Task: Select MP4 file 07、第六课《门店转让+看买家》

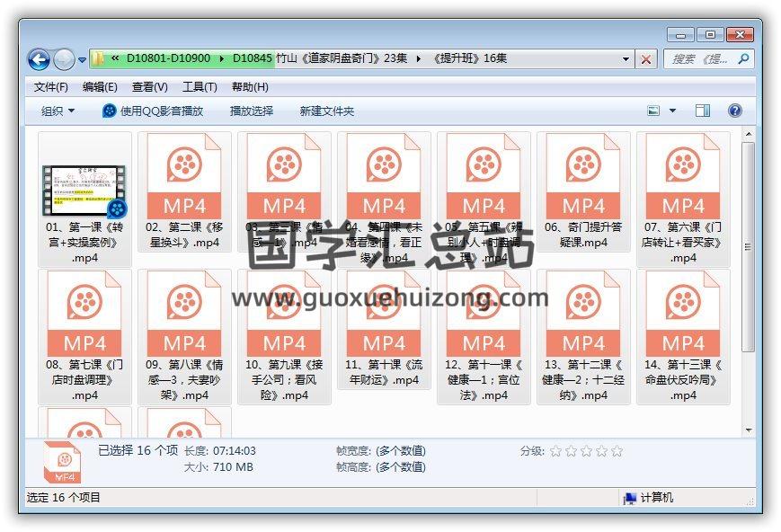Action: (x=683, y=199)
